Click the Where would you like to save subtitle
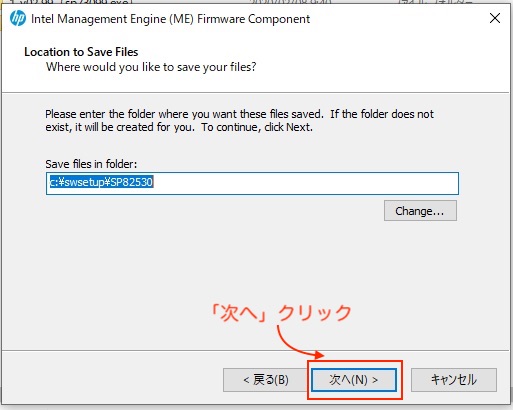The height and width of the screenshot is (410, 513). pos(151,67)
